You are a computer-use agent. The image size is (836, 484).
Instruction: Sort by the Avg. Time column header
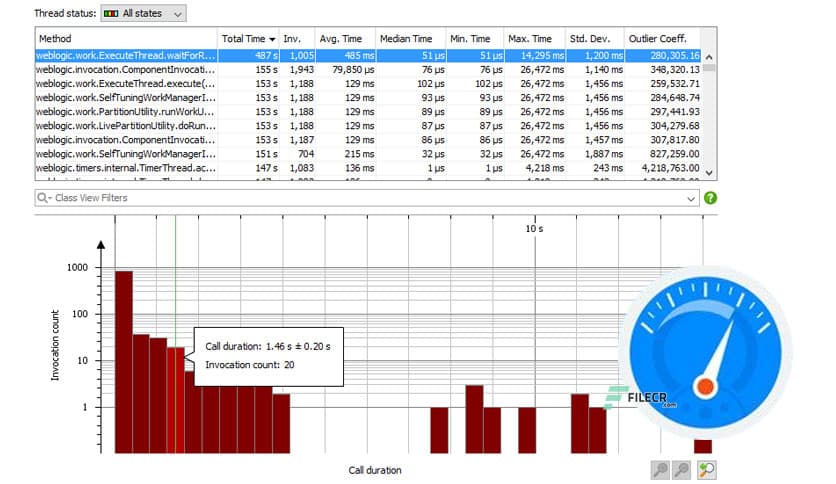345,38
